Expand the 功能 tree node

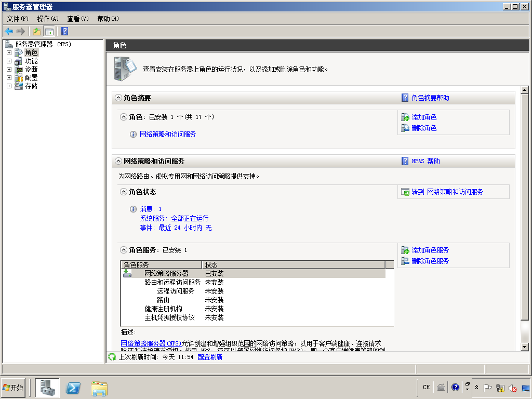pyautogui.click(x=9, y=61)
